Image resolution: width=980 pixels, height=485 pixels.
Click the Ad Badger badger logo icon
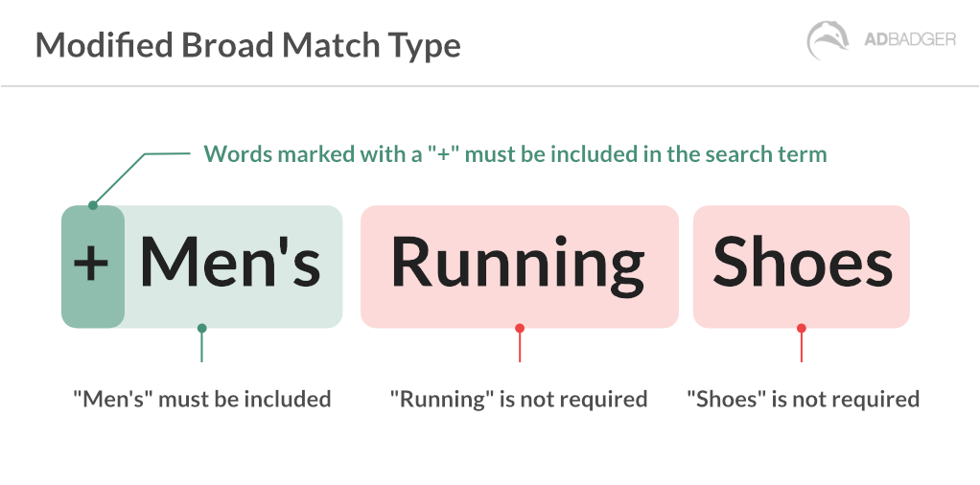[828, 42]
